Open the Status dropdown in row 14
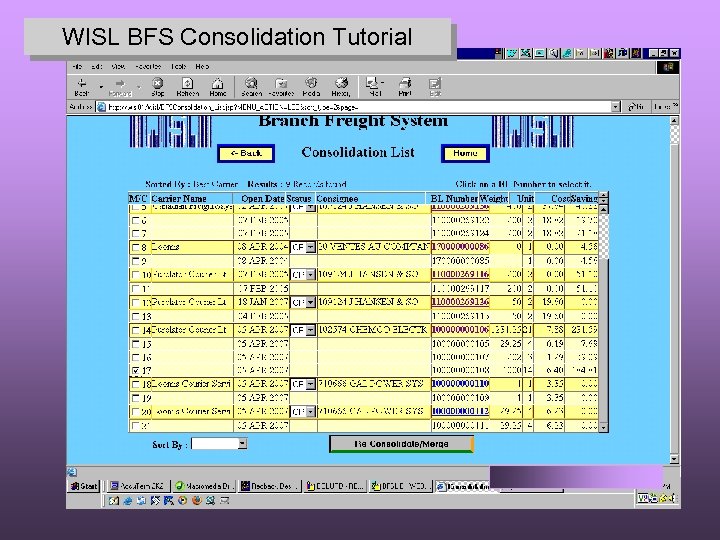Viewport: 720px width, 540px height. tap(311, 330)
